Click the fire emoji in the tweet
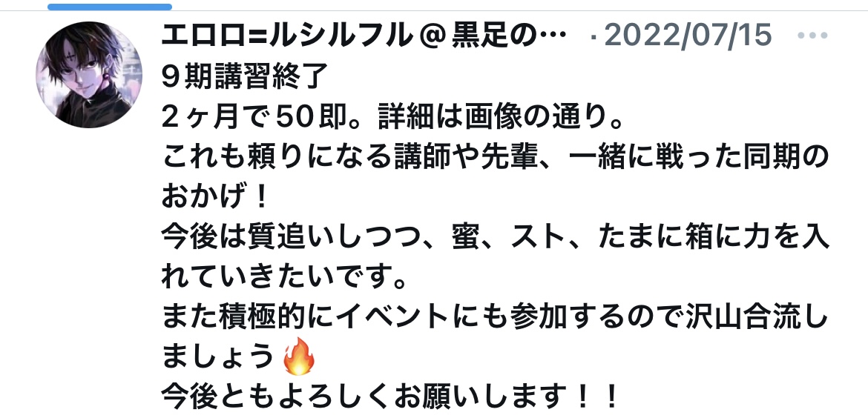 pyautogui.click(x=299, y=357)
